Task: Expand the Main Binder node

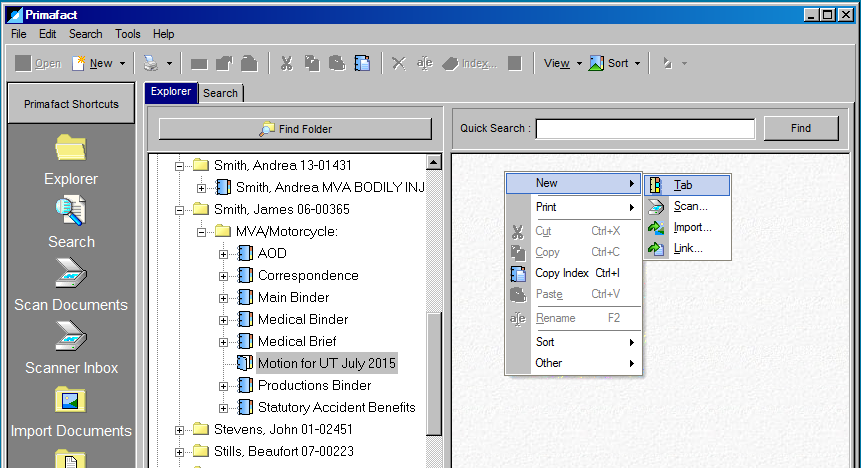Action: (x=223, y=298)
